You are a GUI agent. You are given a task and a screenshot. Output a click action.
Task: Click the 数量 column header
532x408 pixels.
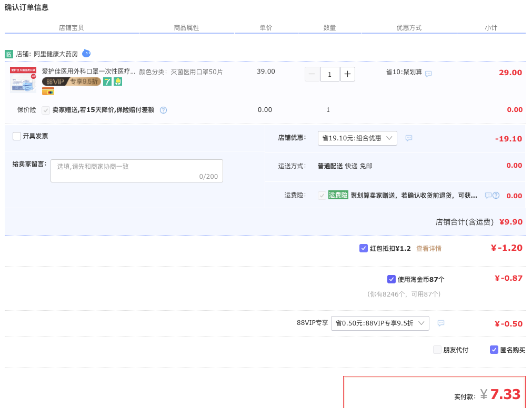(329, 28)
